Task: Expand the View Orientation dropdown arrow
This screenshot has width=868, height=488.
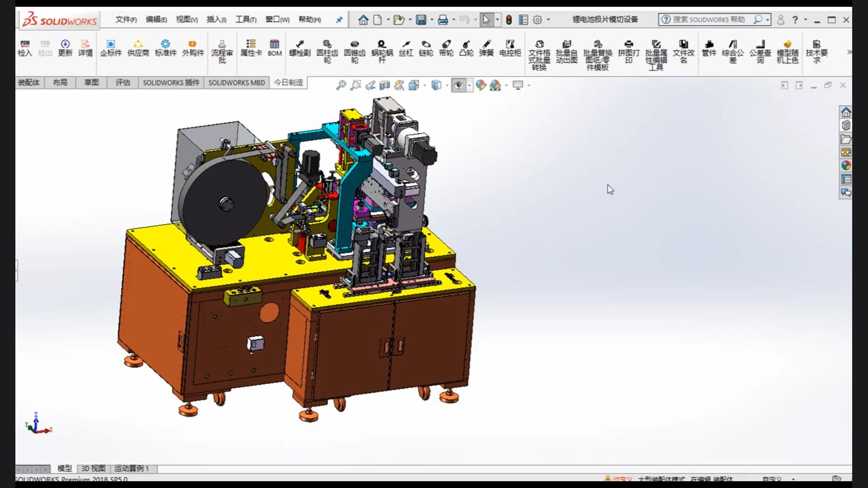Action: pyautogui.click(x=425, y=85)
